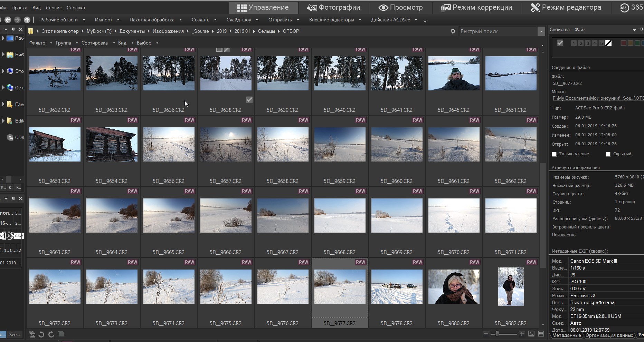The image size is (644, 342).
Task: Open the Сортировка dropdown
Action: [98, 43]
